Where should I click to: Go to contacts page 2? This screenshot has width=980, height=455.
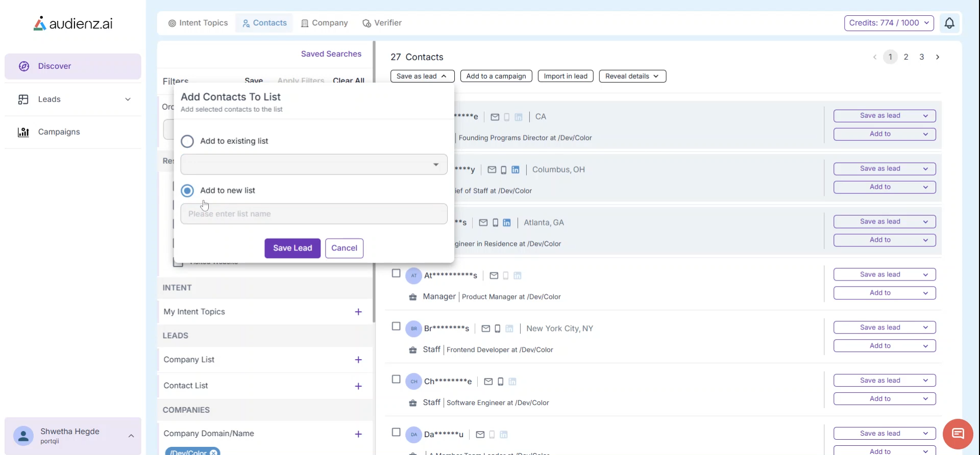point(906,57)
